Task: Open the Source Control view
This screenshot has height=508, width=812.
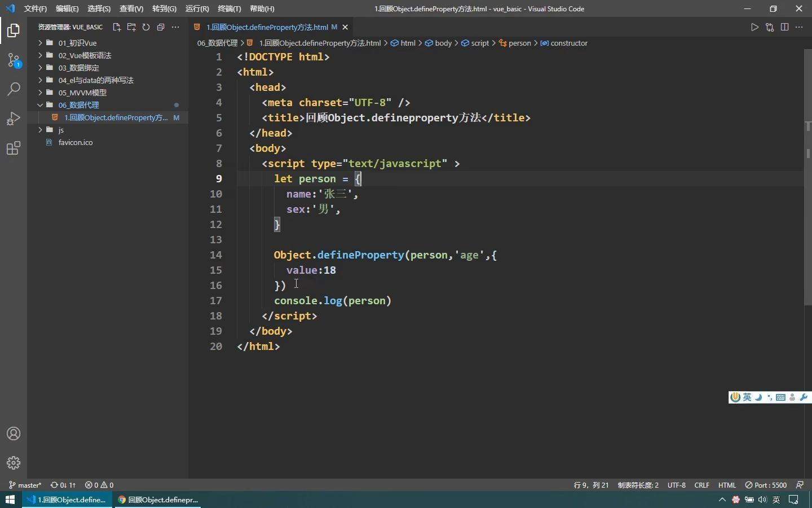Action: click(x=14, y=60)
